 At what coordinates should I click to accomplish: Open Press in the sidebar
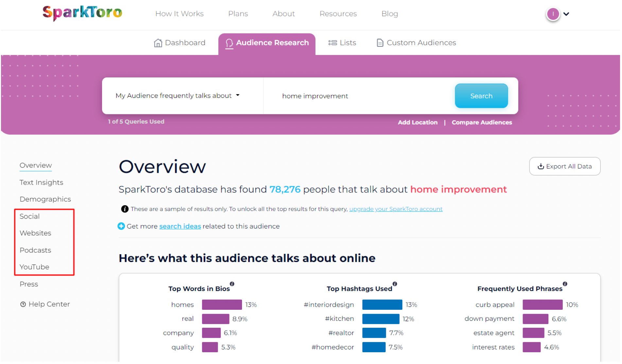click(x=29, y=284)
